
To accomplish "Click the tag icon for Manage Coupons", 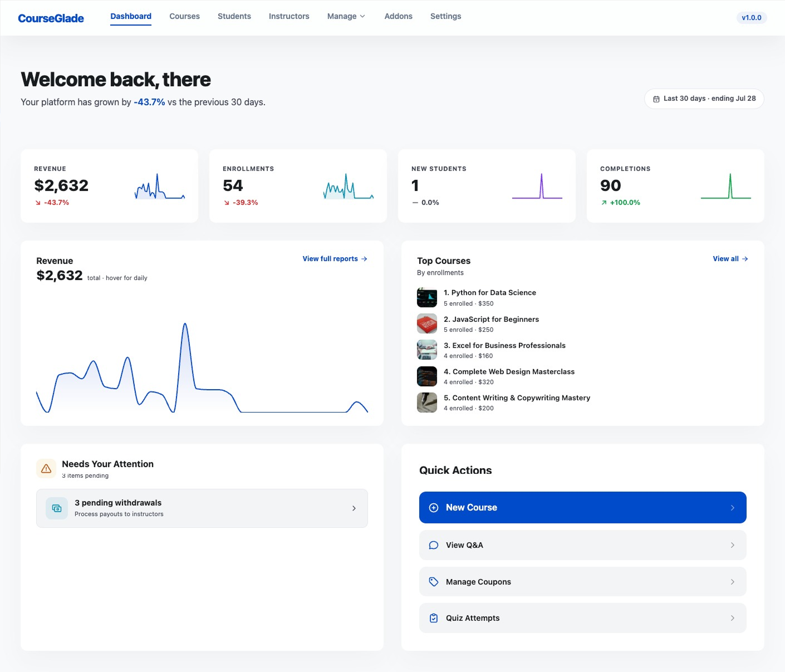I will coord(434,582).
